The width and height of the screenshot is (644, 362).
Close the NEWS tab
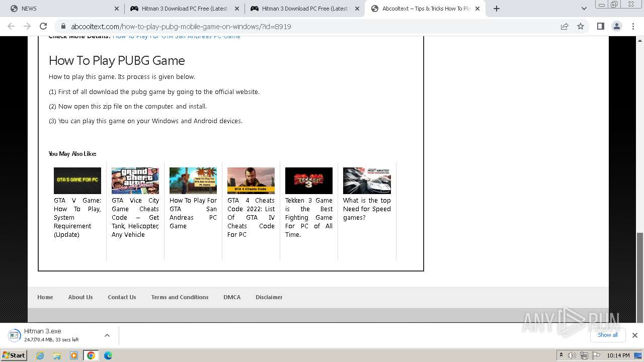coord(116,9)
